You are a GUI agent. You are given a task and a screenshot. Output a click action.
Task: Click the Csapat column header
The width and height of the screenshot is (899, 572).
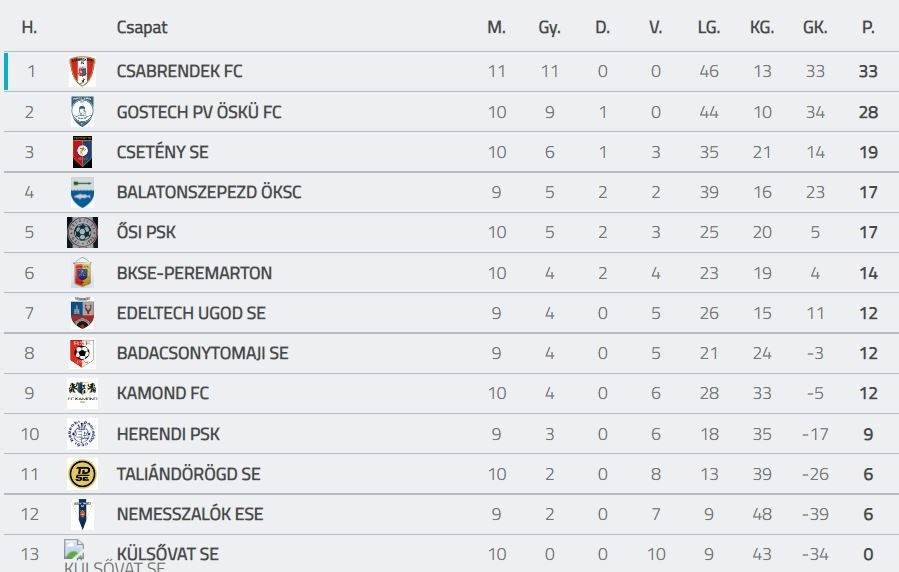click(142, 28)
